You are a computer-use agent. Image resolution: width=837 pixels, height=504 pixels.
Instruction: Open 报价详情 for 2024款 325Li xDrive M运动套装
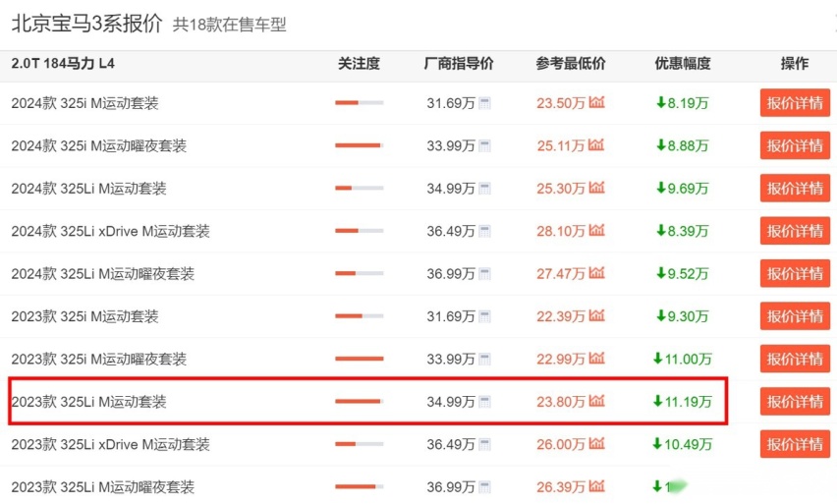point(795,231)
